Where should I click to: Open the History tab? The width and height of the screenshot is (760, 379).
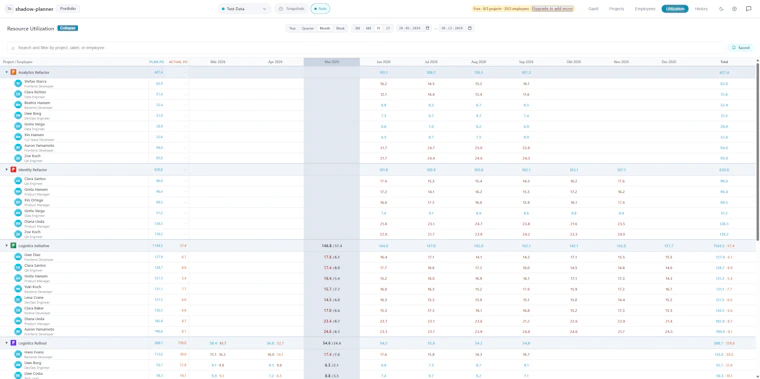[x=701, y=9]
